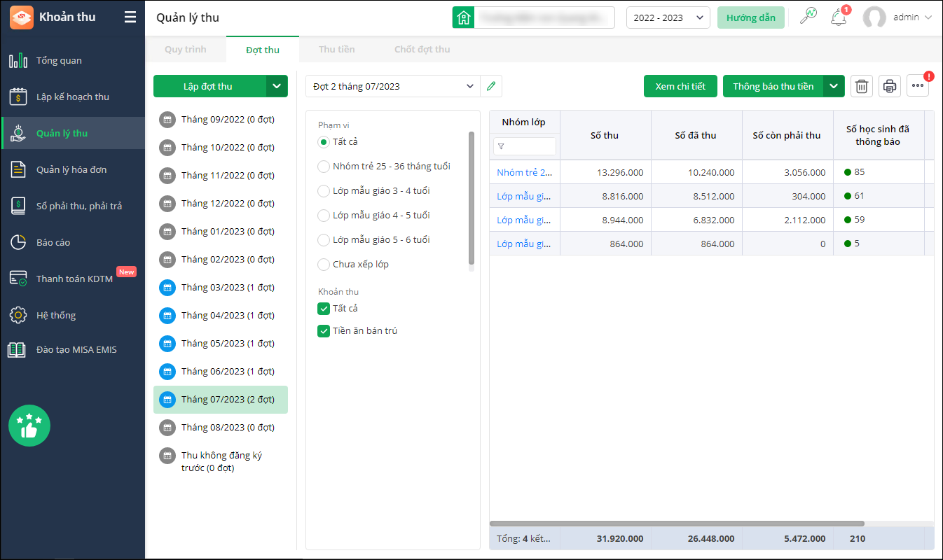
Task: Select Nhóm trẻ 25 - 36 tháng tuổi radio
Action: pos(324,167)
